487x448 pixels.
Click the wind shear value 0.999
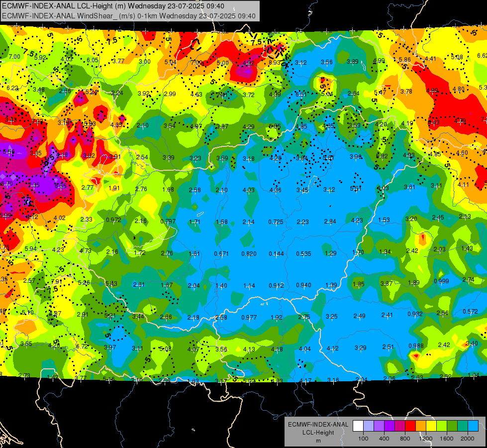click(441, 281)
